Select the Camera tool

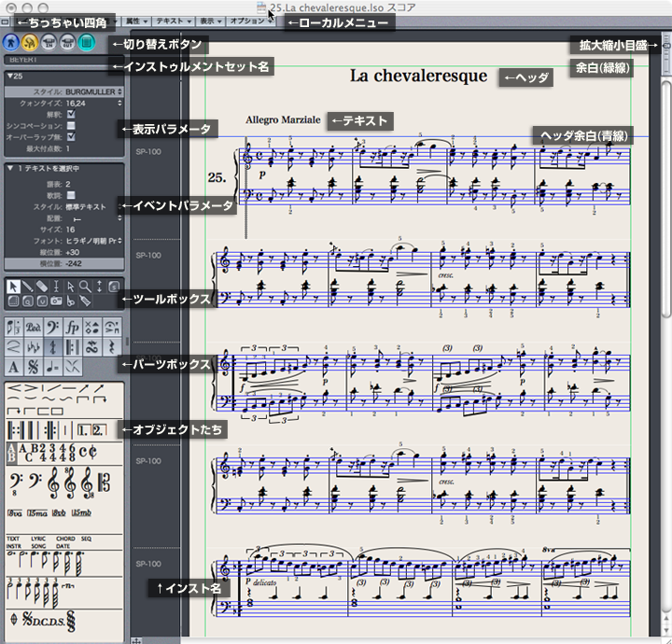pyautogui.click(x=56, y=301)
